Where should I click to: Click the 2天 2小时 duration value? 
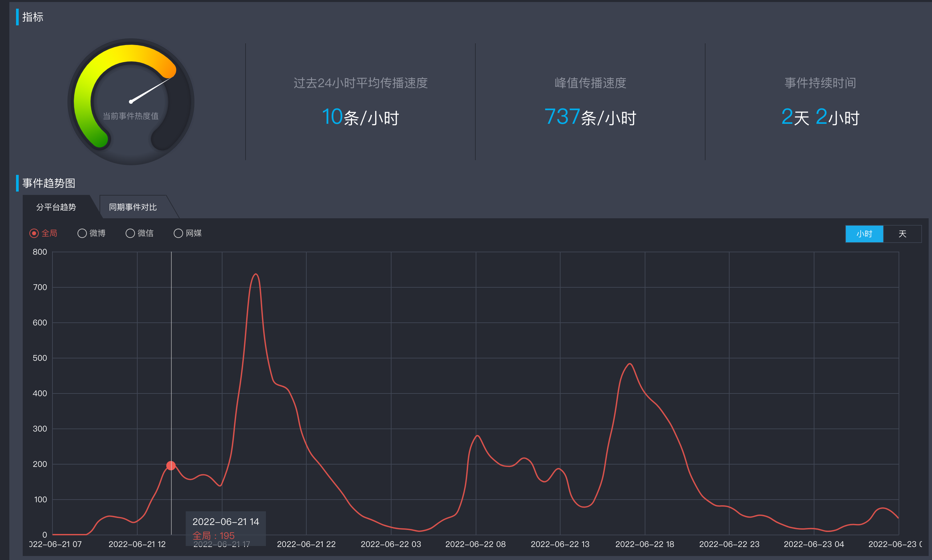point(820,117)
